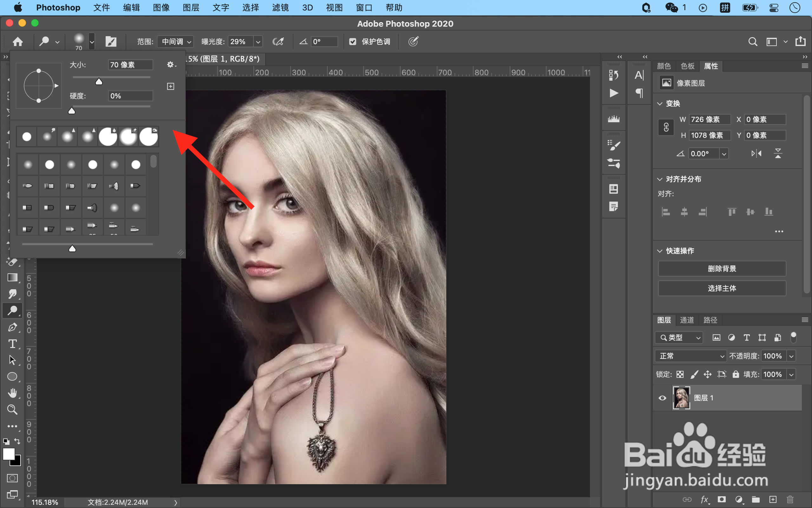Click the Home icon in options bar
The image size is (812, 508).
click(x=18, y=42)
